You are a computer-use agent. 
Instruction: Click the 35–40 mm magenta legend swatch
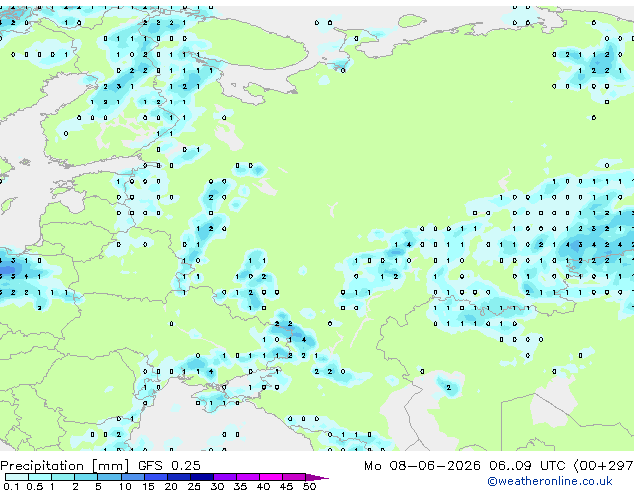pos(247,477)
